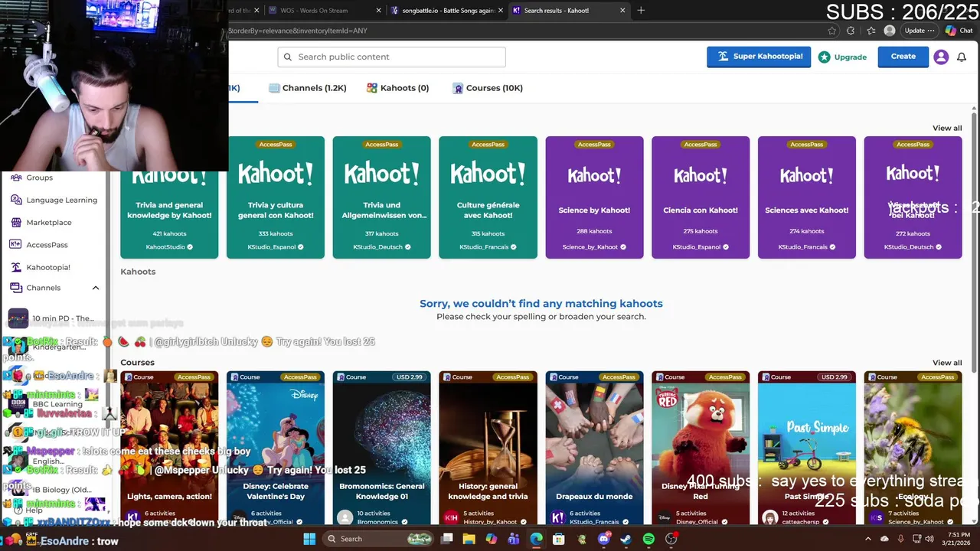Image resolution: width=980 pixels, height=551 pixels.
Task: Open Discord from taskbar
Action: [x=603, y=539]
